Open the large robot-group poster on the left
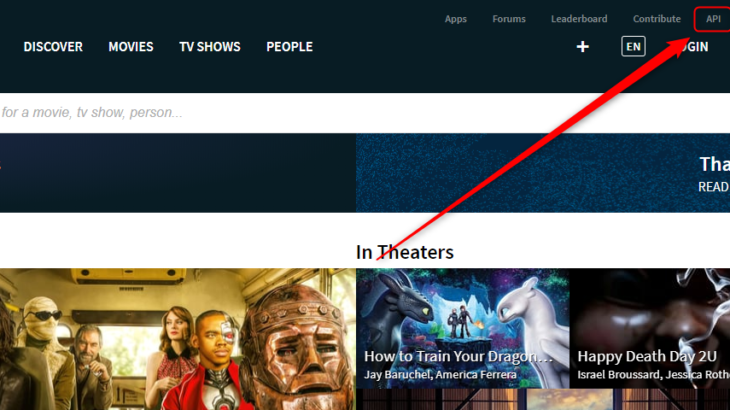Viewport: 730px width, 410px height. click(177, 338)
